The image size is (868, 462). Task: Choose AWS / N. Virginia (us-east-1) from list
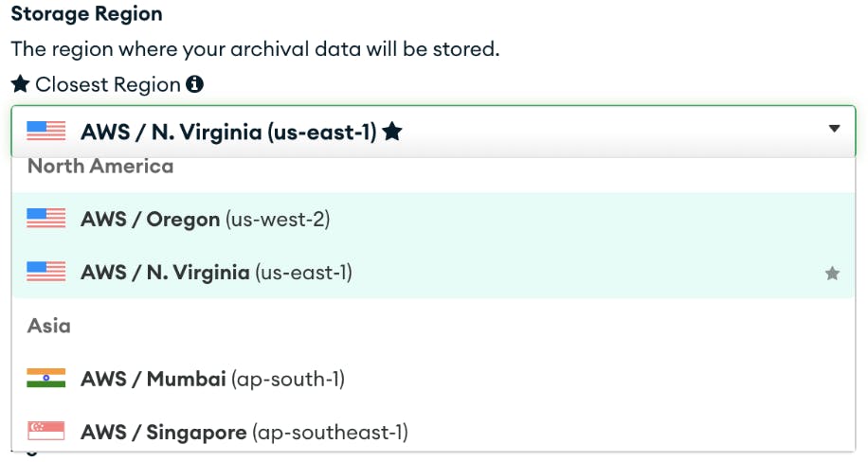[216, 273]
